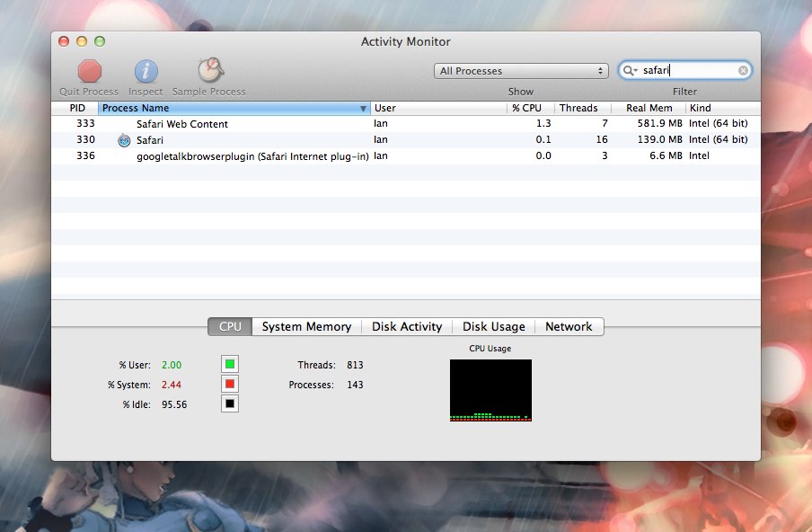Viewport: 812px width, 532px height.
Task: Select the googletalkbrowserplugin process row
Action: click(x=406, y=156)
